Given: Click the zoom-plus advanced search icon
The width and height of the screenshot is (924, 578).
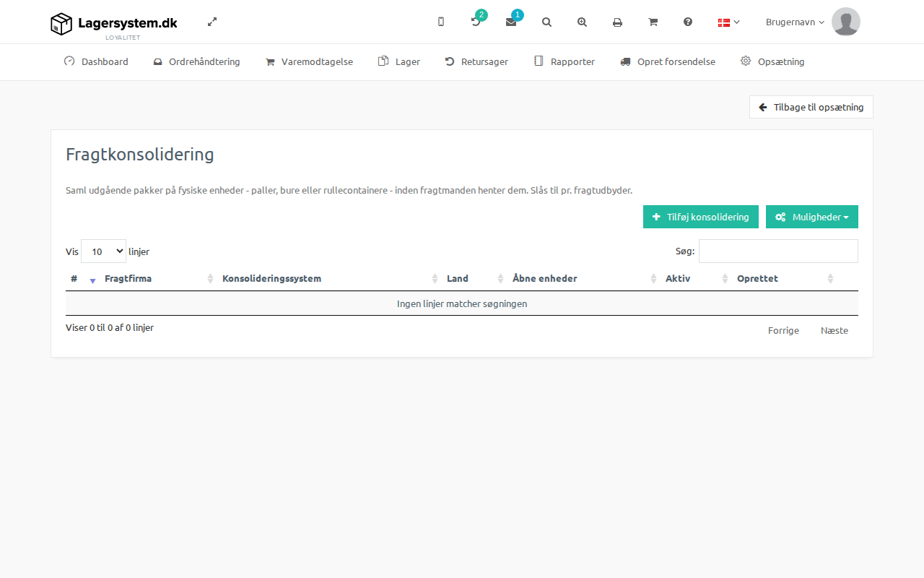Looking at the screenshot, I should [583, 22].
